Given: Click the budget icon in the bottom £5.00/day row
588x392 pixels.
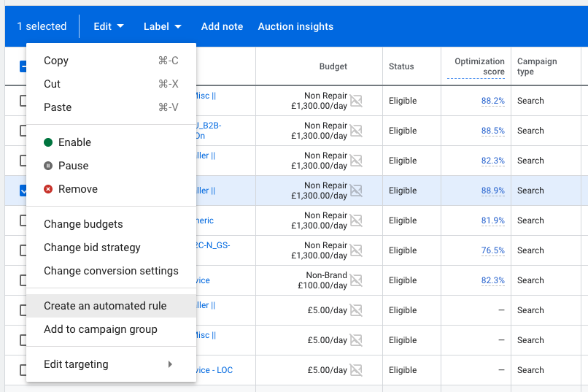Looking at the screenshot, I should point(356,370).
